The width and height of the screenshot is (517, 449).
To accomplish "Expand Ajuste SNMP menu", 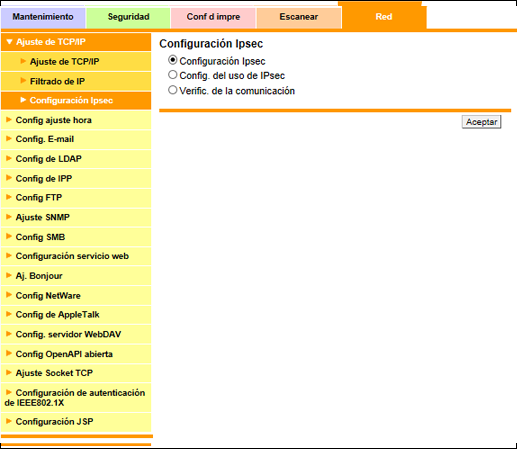I will (x=76, y=217).
